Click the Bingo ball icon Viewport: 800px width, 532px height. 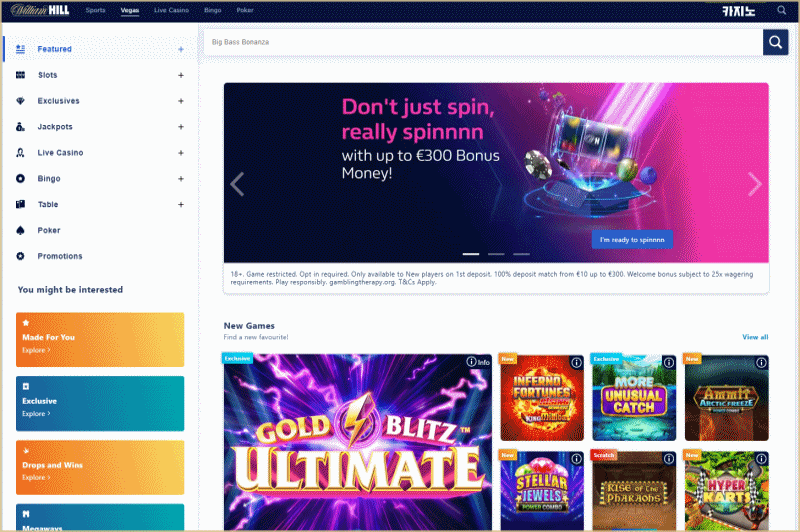click(20, 179)
